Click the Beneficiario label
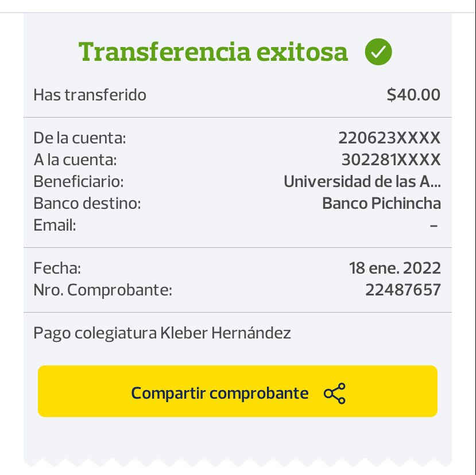Viewport: 476px width, 475px height. point(78,181)
